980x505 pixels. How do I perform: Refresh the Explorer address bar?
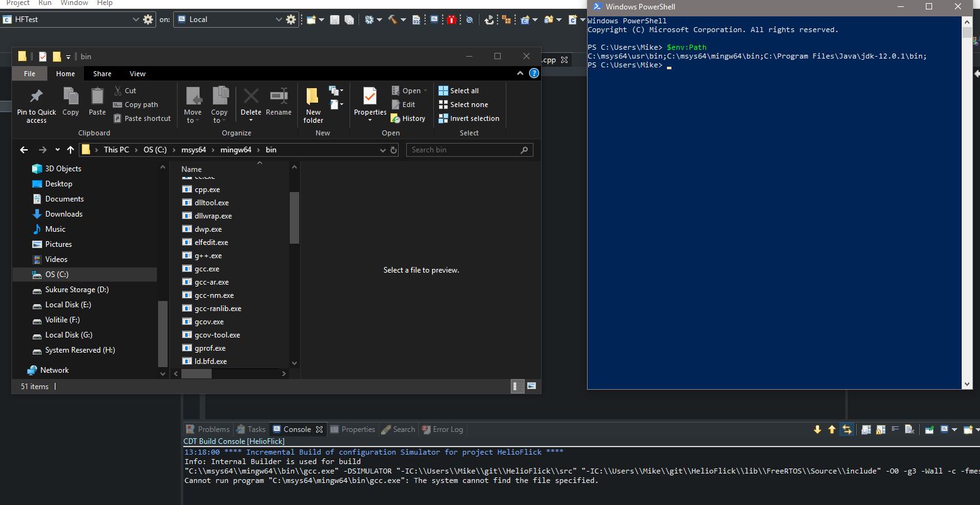(394, 150)
